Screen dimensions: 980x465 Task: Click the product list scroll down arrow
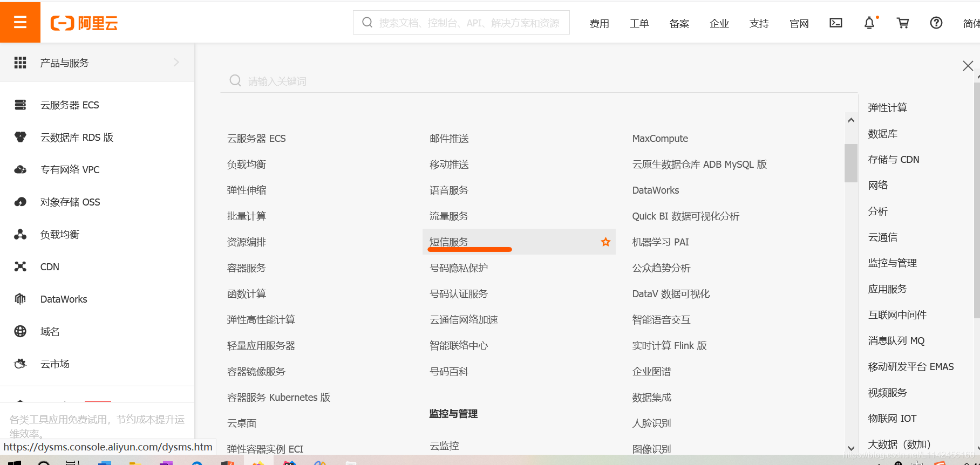(851, 448)
